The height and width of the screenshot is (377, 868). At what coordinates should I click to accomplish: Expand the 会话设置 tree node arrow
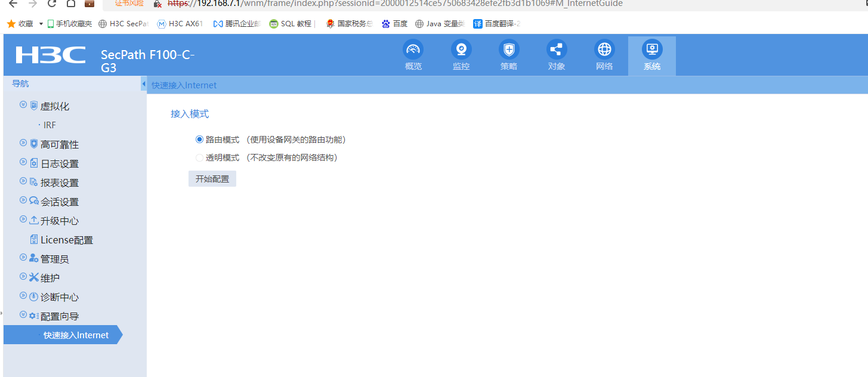(23, 200)
